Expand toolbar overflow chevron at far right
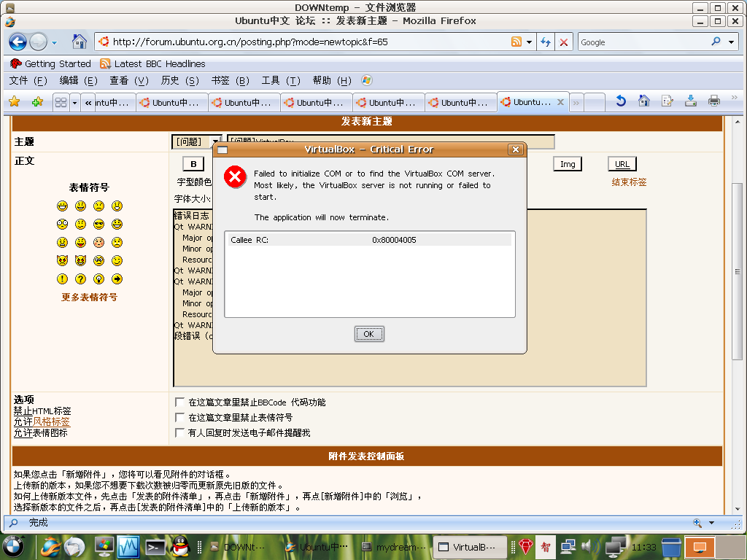This screenshot has width=747, height=560. pos(734,97)
